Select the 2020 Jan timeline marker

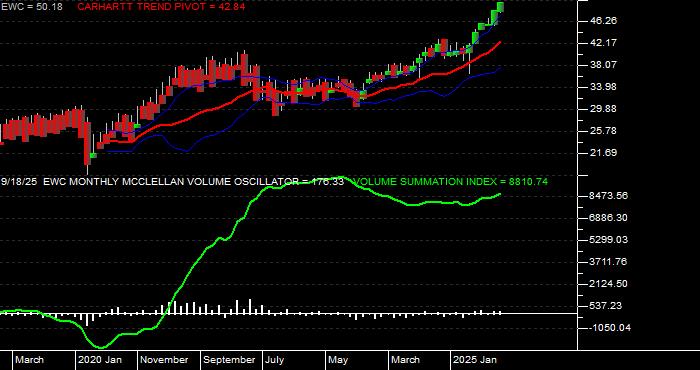coord(100,360)
